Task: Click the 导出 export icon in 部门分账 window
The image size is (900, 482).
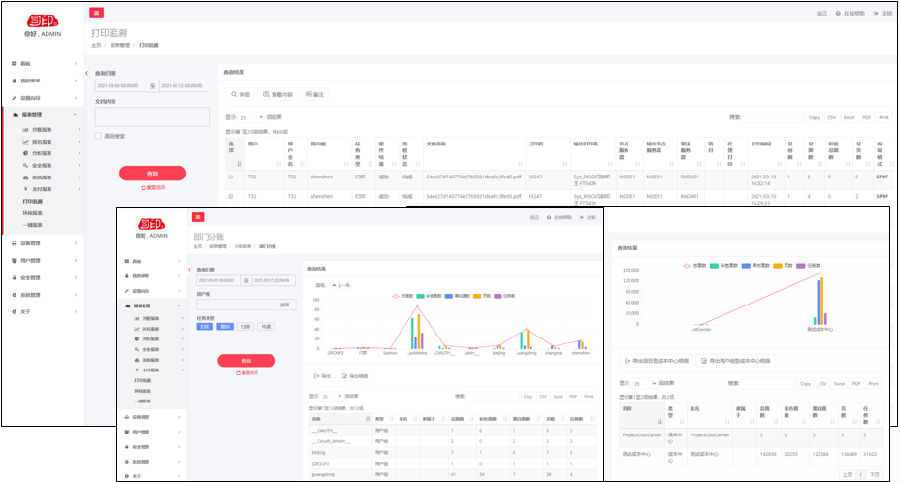Action: point(316,376)
